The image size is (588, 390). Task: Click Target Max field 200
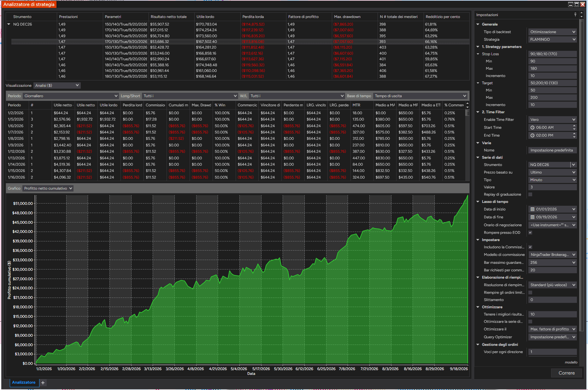click(553, 98)
